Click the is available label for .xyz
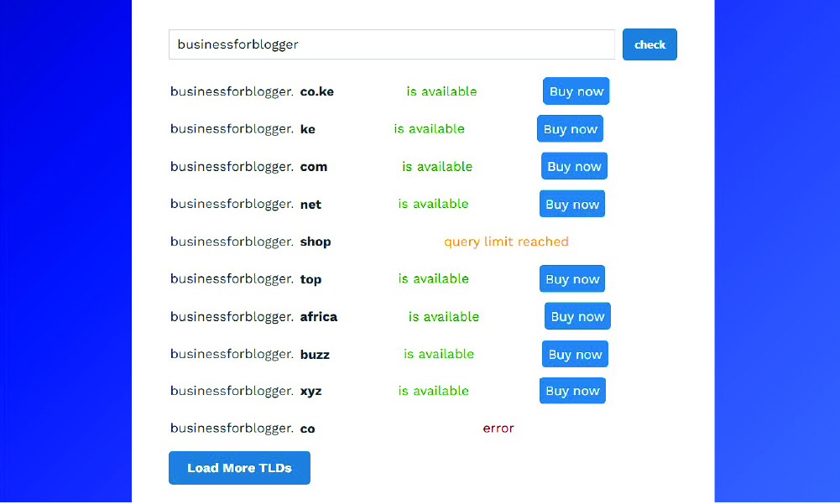The image size is (840, 504). pos(434,390)
